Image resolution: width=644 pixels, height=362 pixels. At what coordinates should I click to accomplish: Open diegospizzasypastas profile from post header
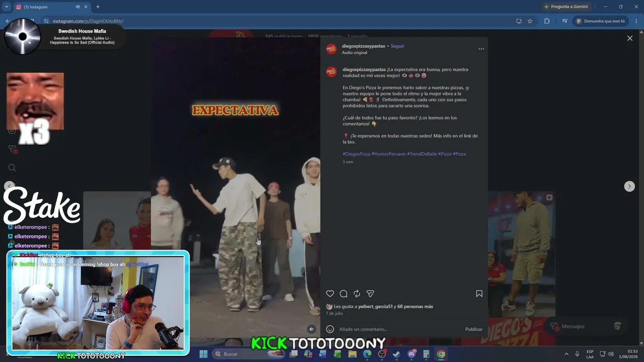(x=363, y=46)
